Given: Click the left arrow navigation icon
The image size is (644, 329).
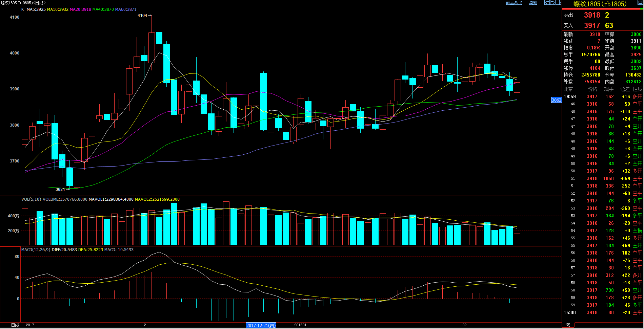Looking at the screenshot, I should tap(547, 2).
